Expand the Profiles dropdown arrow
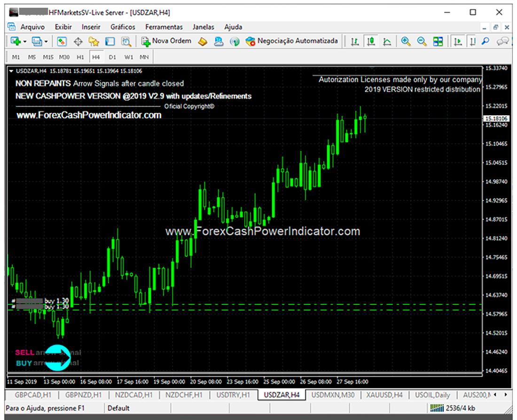 tap(46, 41)
